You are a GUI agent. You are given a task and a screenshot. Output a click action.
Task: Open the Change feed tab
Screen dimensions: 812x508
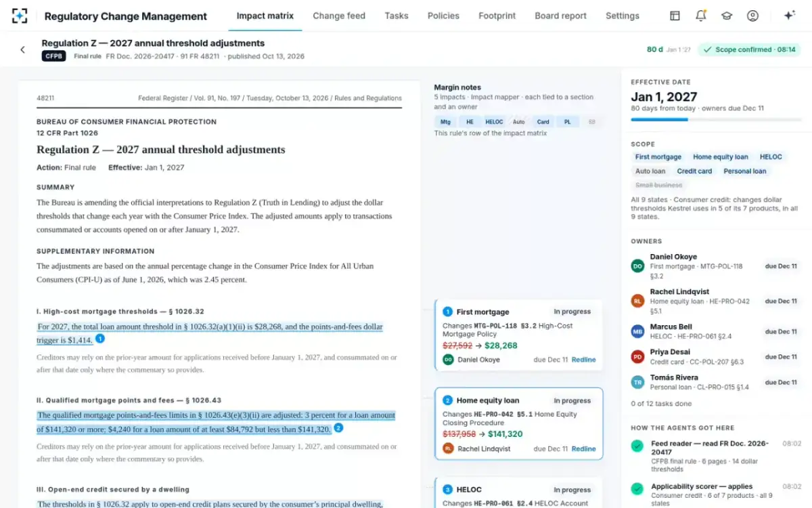point(339,16)
